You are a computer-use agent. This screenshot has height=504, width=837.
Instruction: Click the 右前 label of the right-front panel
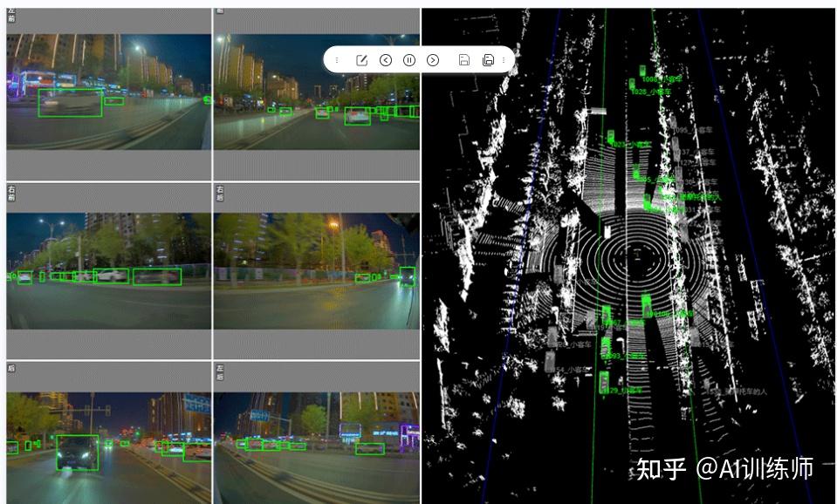pos(11,193)
